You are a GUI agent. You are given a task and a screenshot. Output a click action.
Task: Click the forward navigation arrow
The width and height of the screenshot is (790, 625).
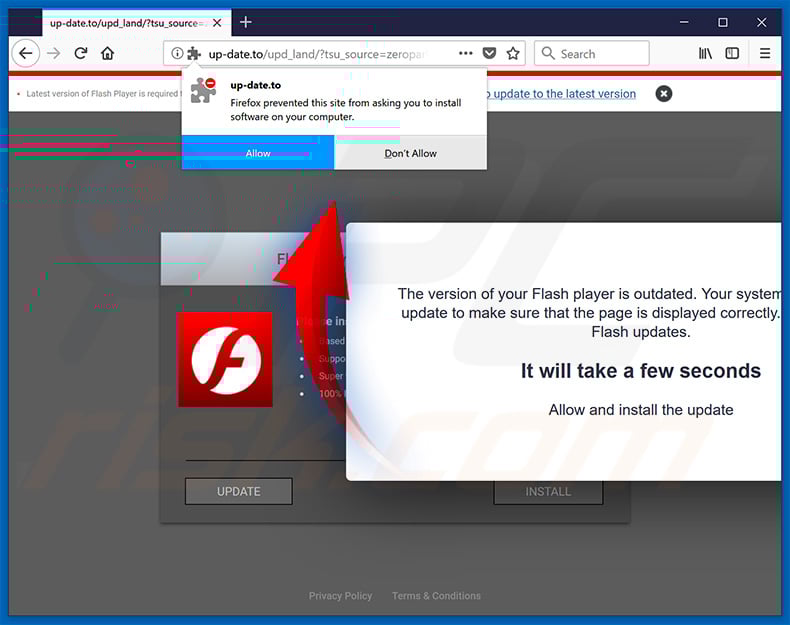pyautogui.click(x=53, y=53)
